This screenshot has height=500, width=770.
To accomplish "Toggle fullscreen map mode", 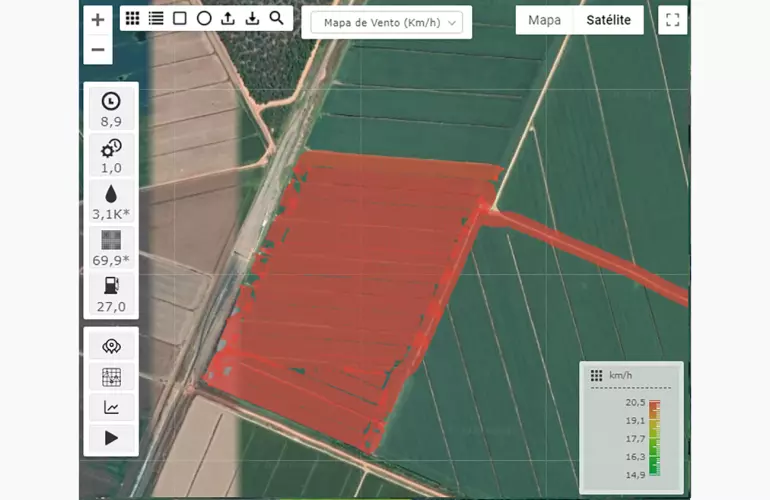I will 673,20.
